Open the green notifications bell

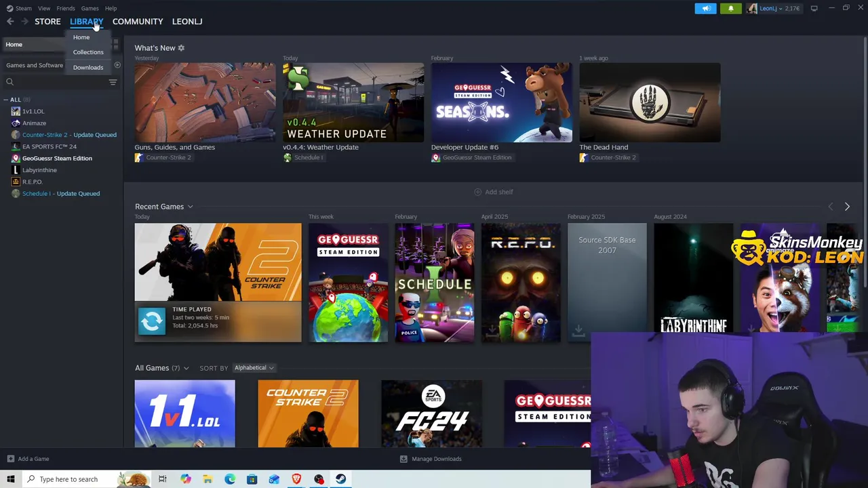pyautogui.click(x=730, y=8)
